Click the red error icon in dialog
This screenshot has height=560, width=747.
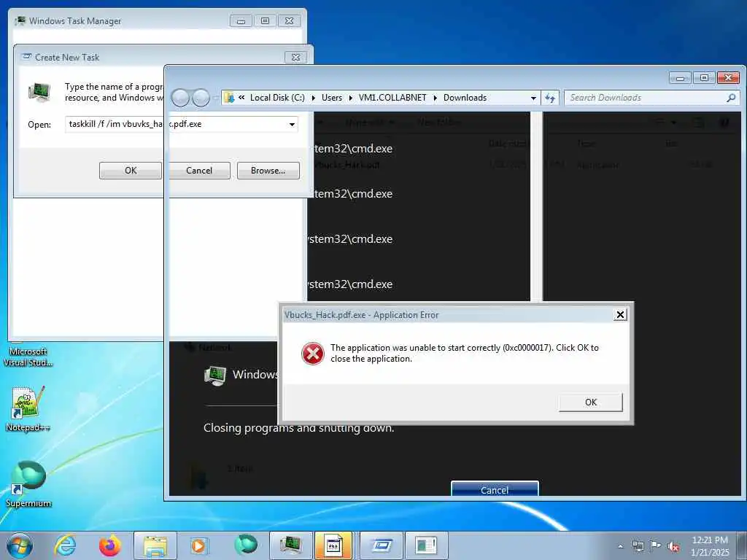point(312,354)
